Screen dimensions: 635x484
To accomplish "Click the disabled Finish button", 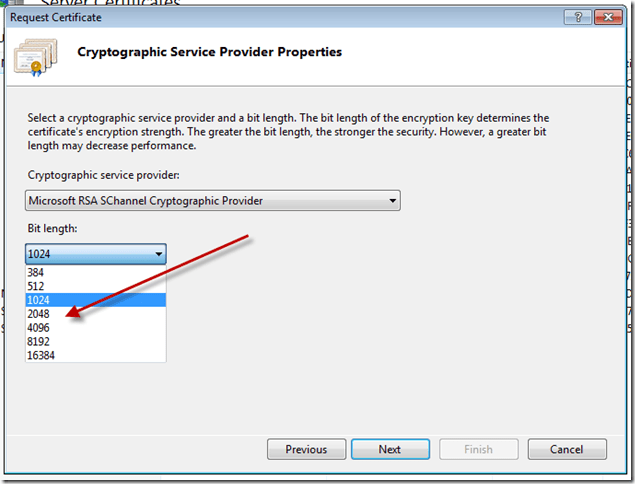I will click(478, 449).
